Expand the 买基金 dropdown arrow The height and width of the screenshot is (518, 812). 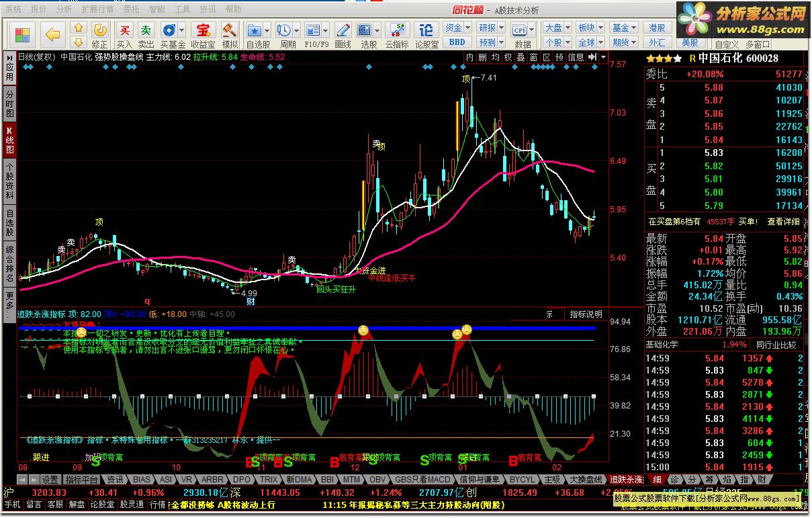click(182, 30)
